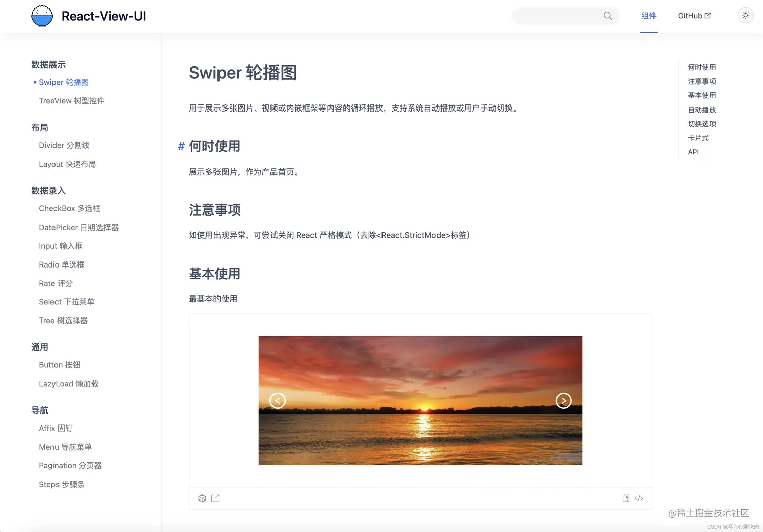Expand the 数据录入 section entries
763x532 pixels.
pos(48,190)
